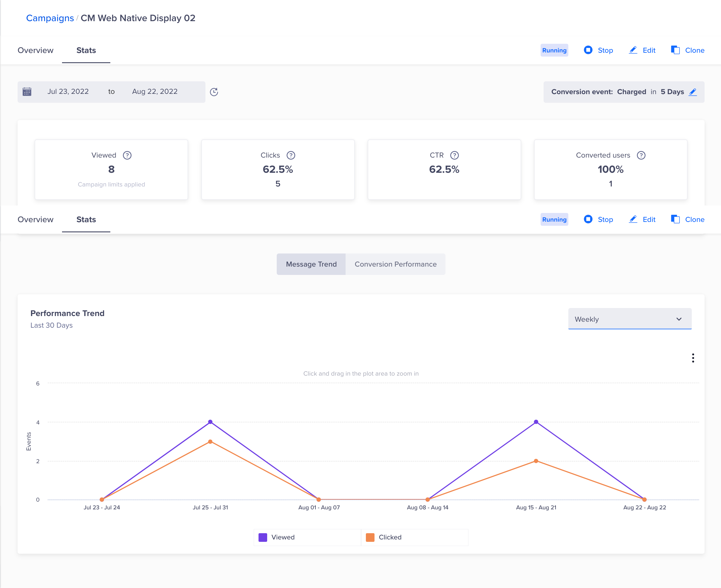Toggle the Clicked series in legend
Screen dimensions: 721x588
coord(390,537)
